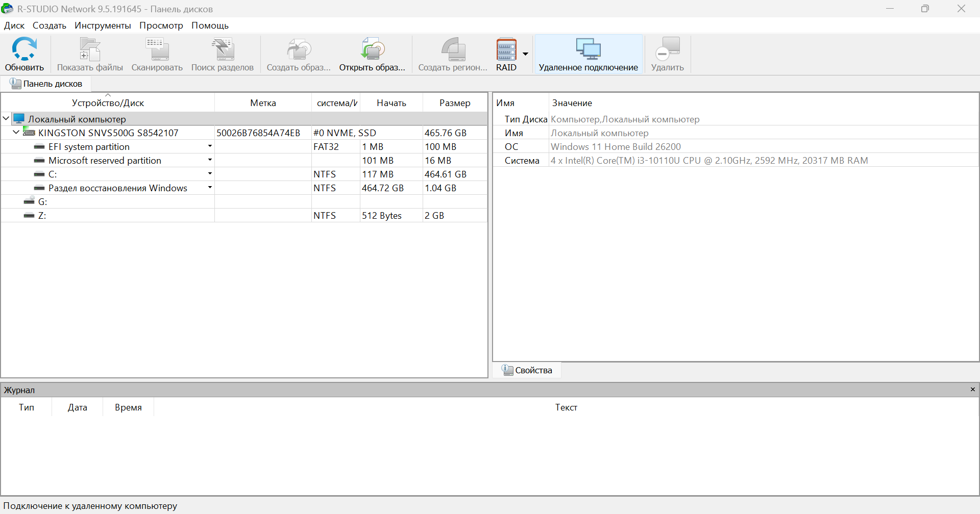
Task: Click the Открыть образ toolbar icon
Action: [x=372, y=50]
